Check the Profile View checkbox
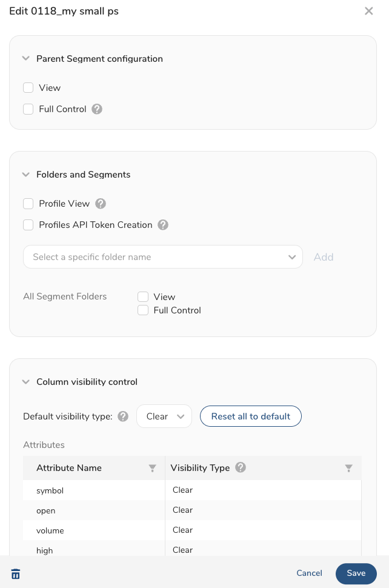389x588 pixels. click(28, 204)
